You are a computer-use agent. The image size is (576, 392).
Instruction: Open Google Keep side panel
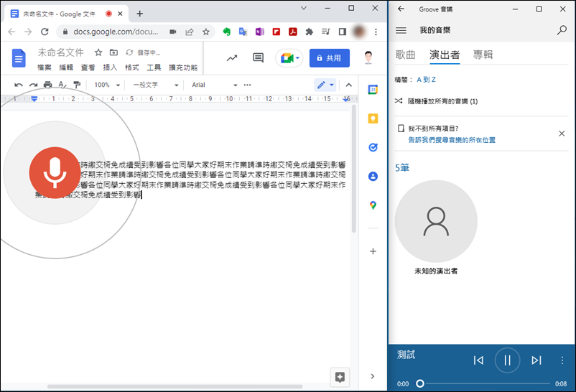pyautogui.click(x=373, y=118)
